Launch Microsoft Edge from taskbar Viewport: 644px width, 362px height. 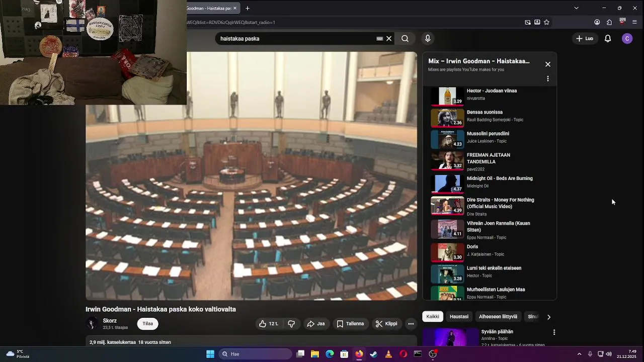tap(330, 354)
